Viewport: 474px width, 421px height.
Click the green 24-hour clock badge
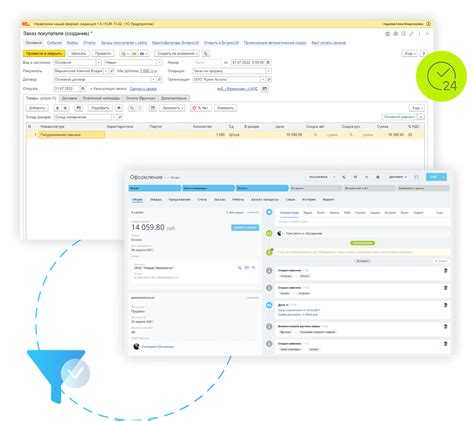(441, 76)
